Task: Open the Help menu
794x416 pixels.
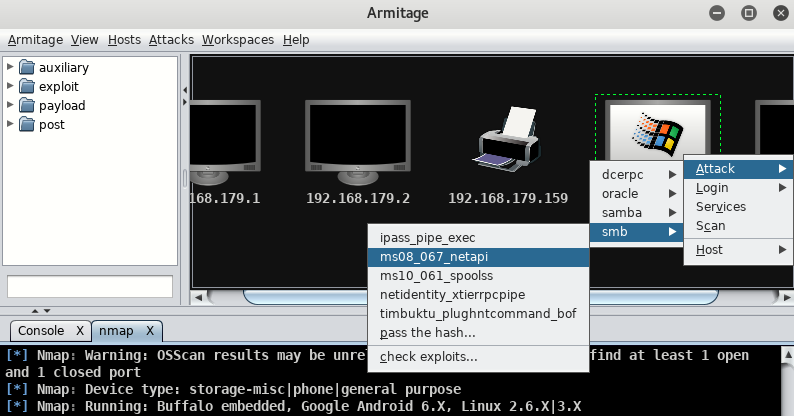Action: tap(296, 39)
